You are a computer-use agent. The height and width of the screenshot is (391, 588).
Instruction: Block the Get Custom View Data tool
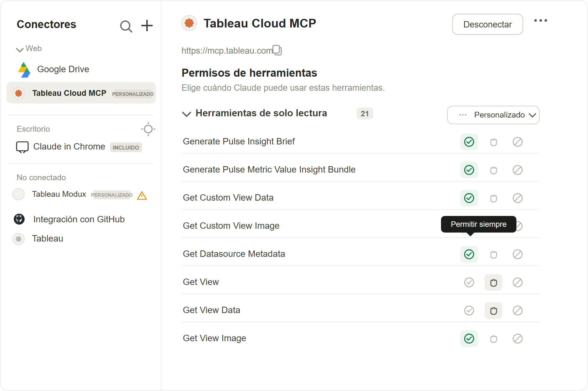(x=518, y=198)
